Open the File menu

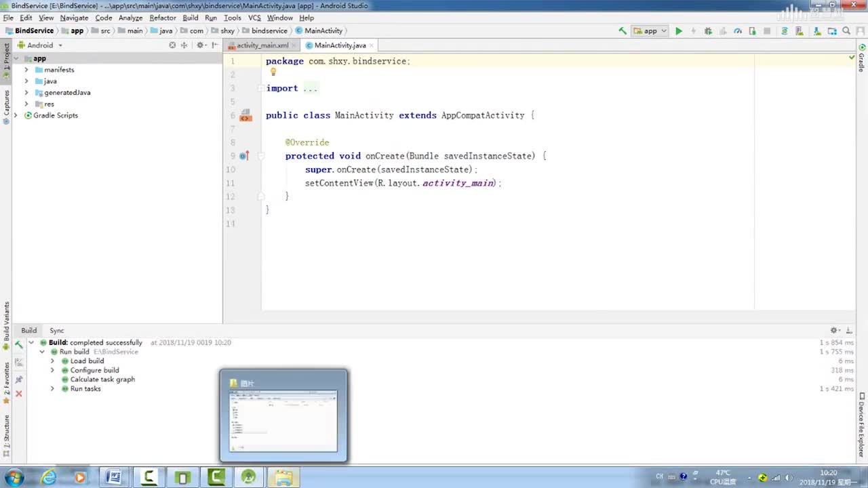tap(8, 18)
